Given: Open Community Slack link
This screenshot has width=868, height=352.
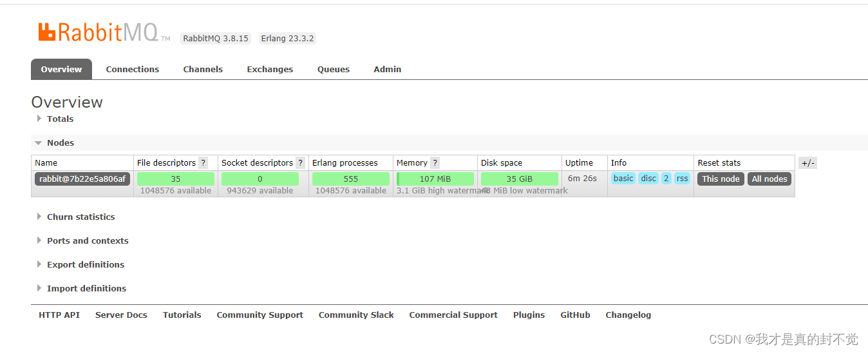Looking at the screenshot, I should point(356,315).
